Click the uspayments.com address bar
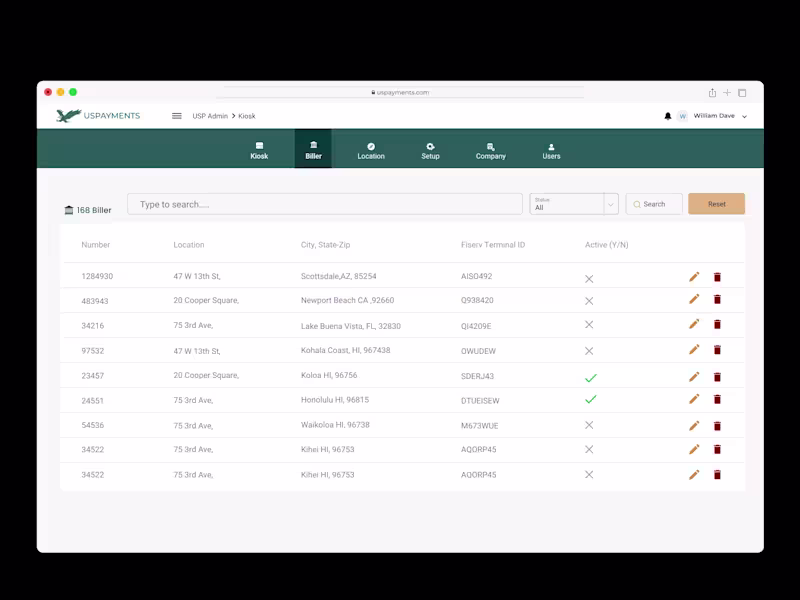 click(403, 92)
